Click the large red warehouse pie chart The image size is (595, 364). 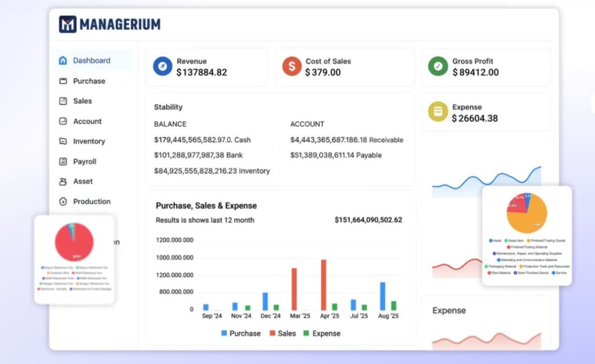pos(74,242)
